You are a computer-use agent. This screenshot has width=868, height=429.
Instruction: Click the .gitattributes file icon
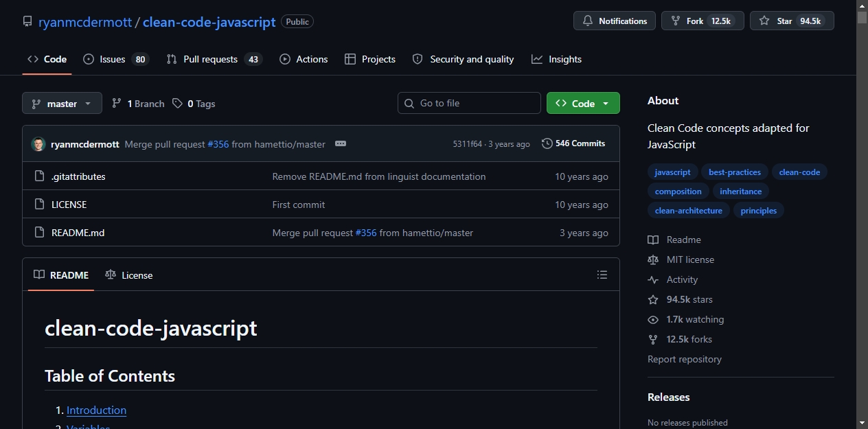click(x=39, y=176)
